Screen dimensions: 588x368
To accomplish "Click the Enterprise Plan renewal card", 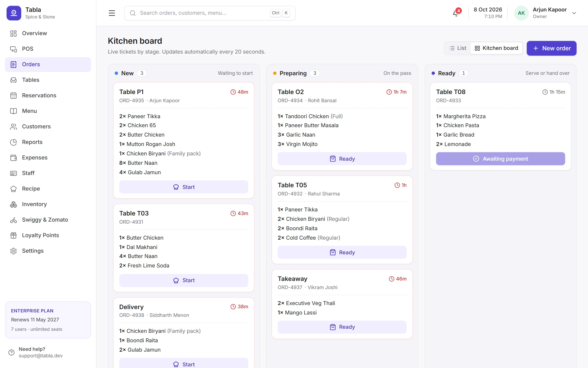I will (48, 320).
